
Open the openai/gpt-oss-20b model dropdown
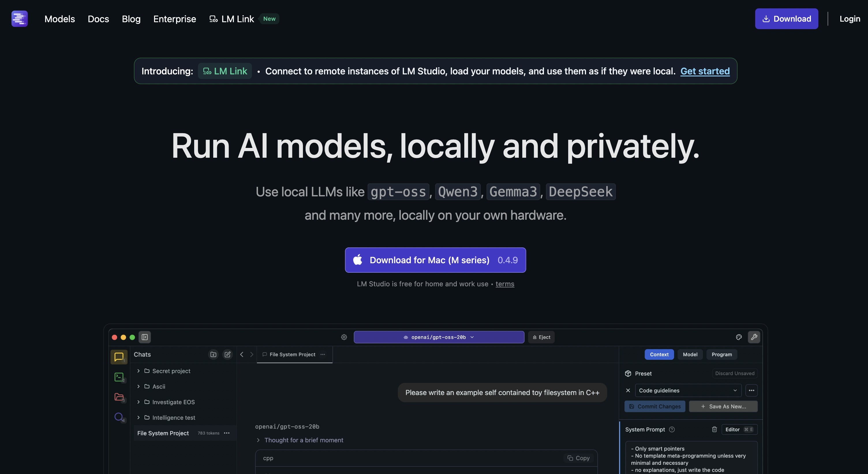[439, 337]
